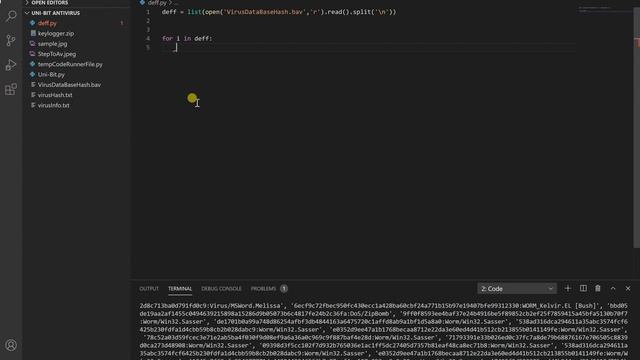Click deff.py file type icon
Screen dimensions: 640x360
33,23
